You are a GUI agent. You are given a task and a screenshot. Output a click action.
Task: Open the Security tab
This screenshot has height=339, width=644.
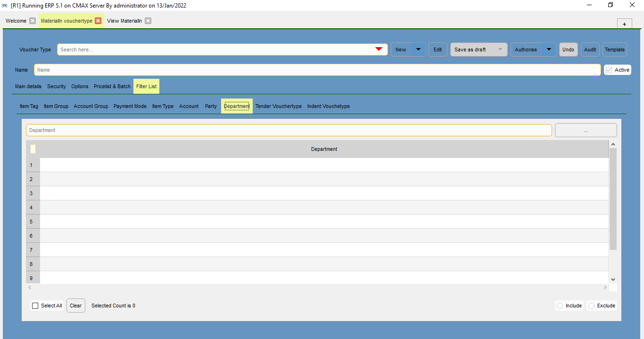pos(57,86)
